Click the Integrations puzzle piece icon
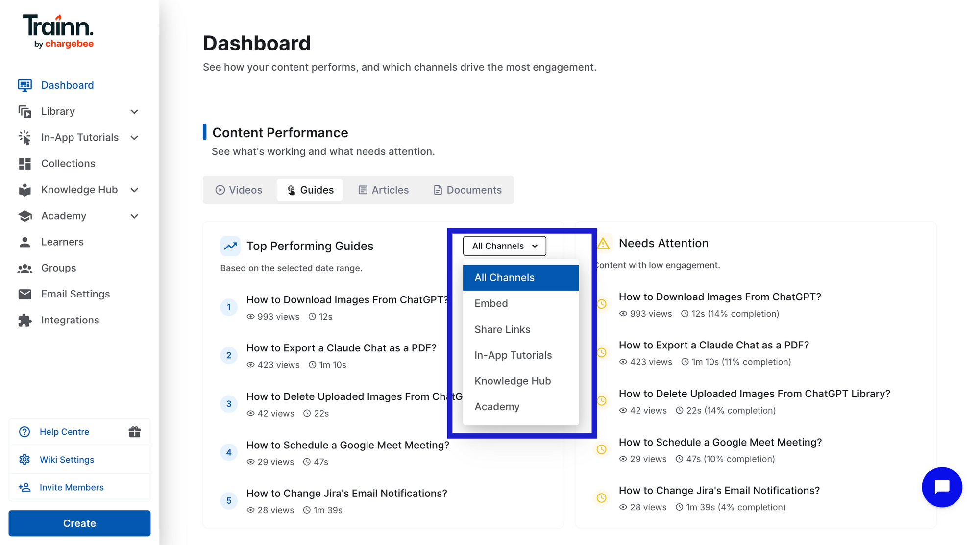This screenshot has width=980, height=545. [x=24, y=320]
